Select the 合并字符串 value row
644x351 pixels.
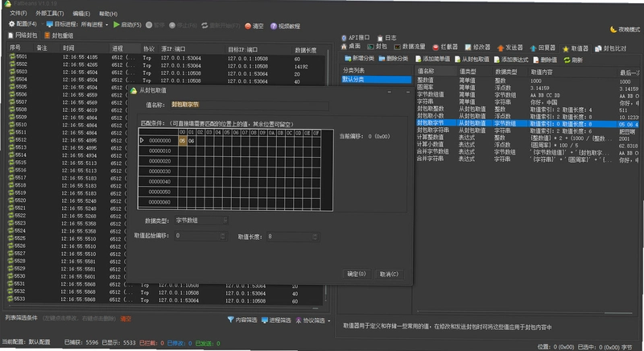(528, 159)
